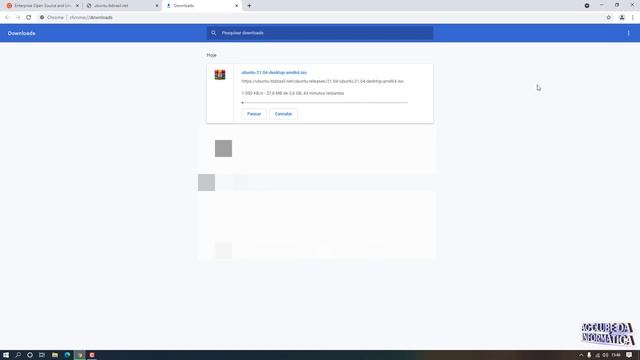
Task: Pause the download with Pausar
Action: 254,114
